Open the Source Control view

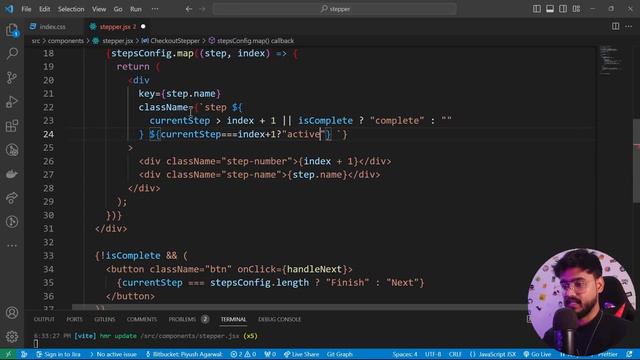click(x=12, y=77)
